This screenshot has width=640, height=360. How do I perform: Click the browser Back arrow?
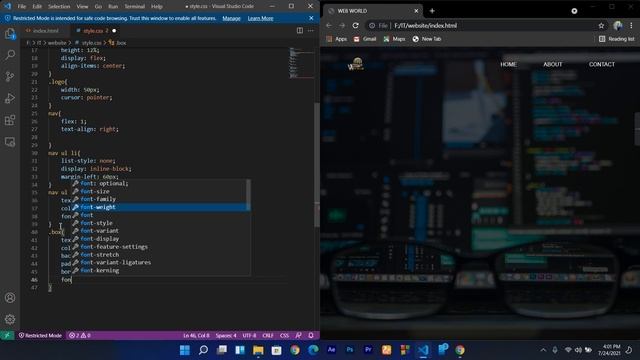(329, 25)
